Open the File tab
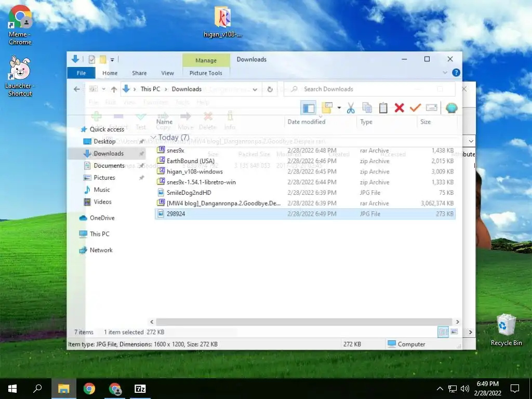The image size is (532, 399). 81,73
